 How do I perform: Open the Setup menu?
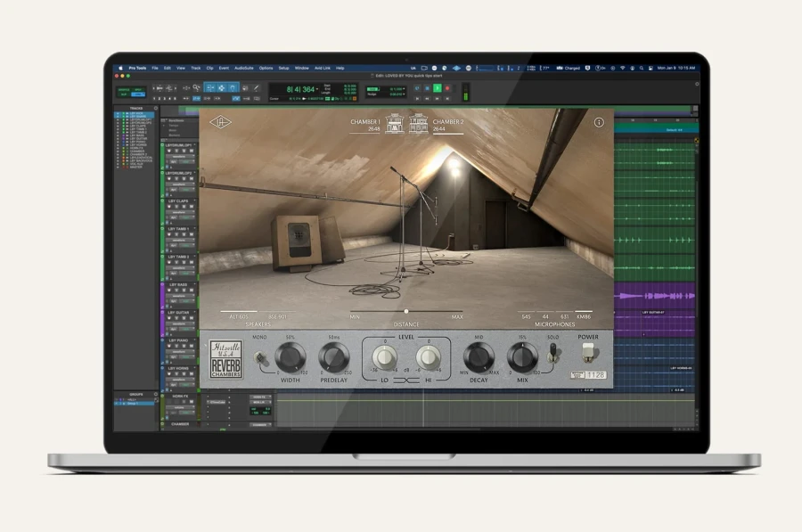click(x=283, y=68)
